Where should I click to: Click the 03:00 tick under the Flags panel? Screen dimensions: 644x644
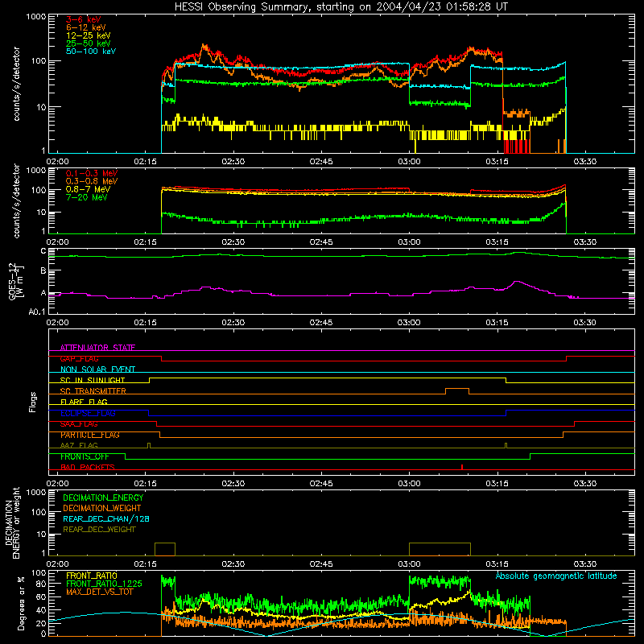(x=409, y=484)
